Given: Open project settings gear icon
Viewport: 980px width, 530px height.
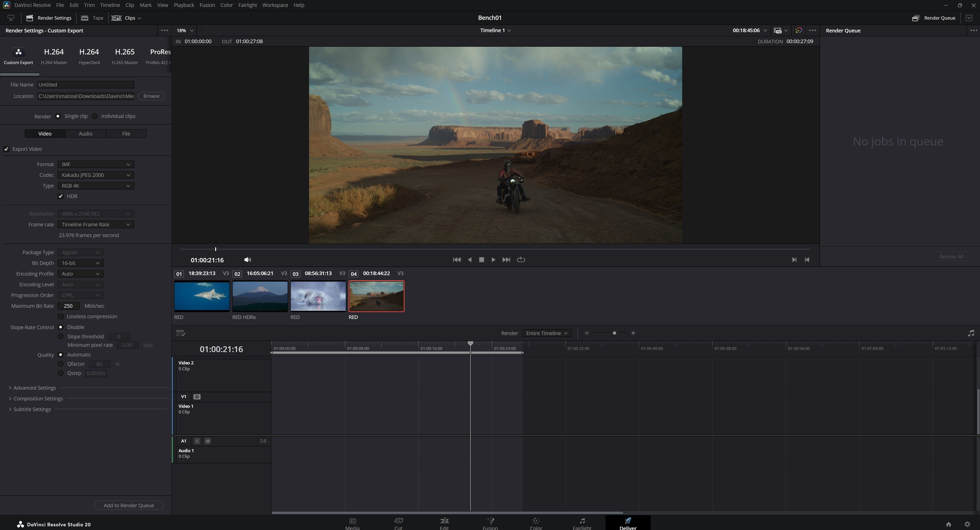Looking at the screenshot, I should (967, 524).
